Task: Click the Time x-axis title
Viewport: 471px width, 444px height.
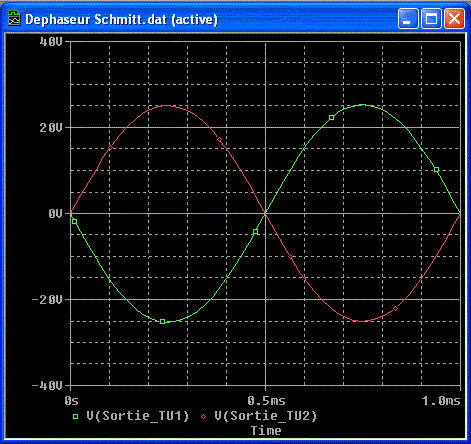Action: point(266,430)
